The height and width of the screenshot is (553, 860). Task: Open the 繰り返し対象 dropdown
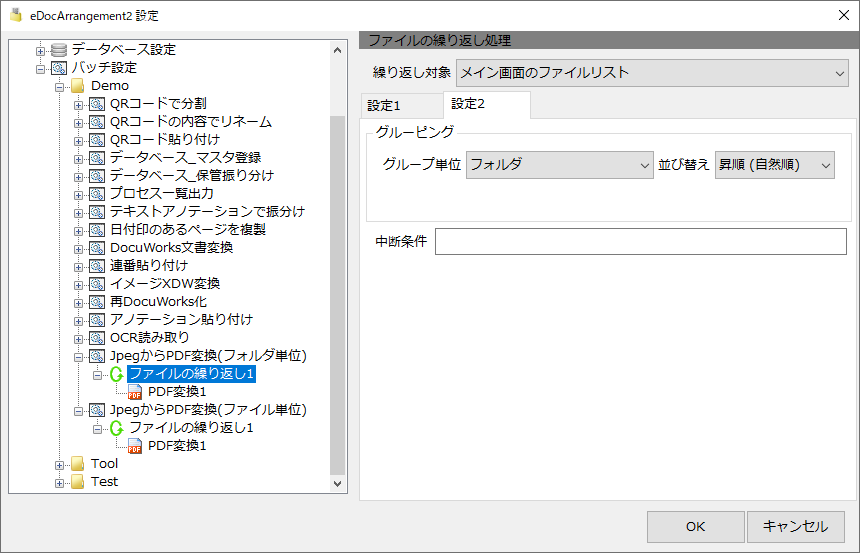(x=652, y=73)
